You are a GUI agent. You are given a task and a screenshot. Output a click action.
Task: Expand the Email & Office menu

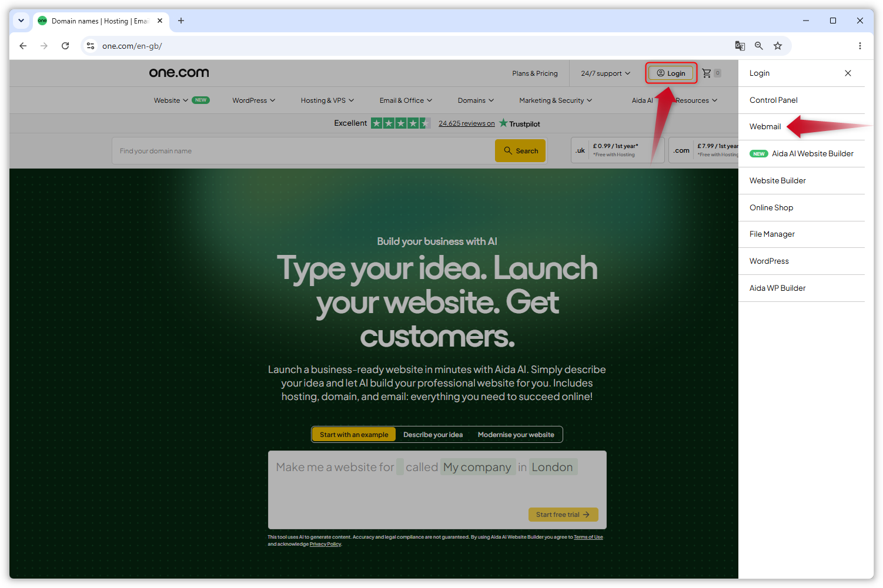[406, 100]
